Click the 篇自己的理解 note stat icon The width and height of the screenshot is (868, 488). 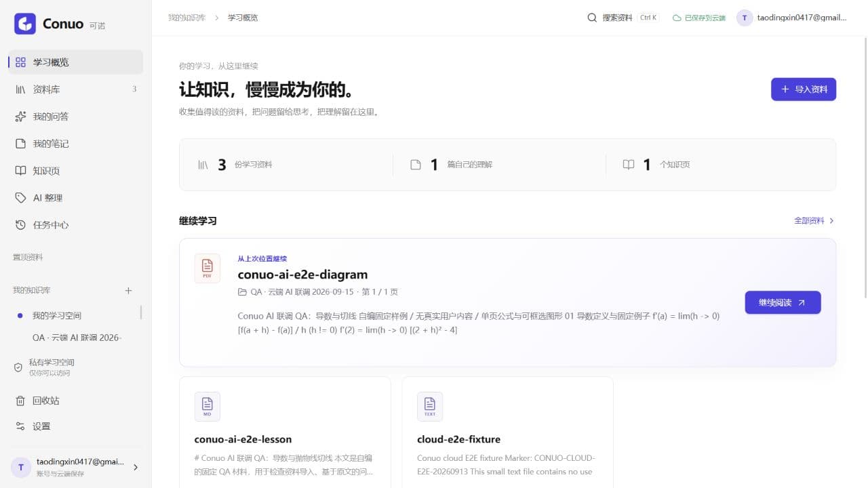tap(416, 165)
